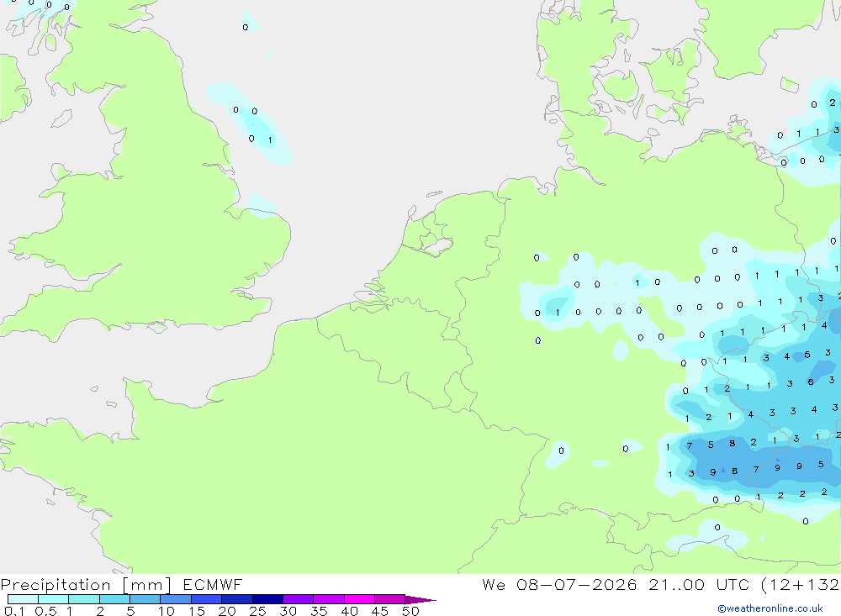841x616 pixels.
Task: Click the '[mm]' unit label
Action: (146, 585)
